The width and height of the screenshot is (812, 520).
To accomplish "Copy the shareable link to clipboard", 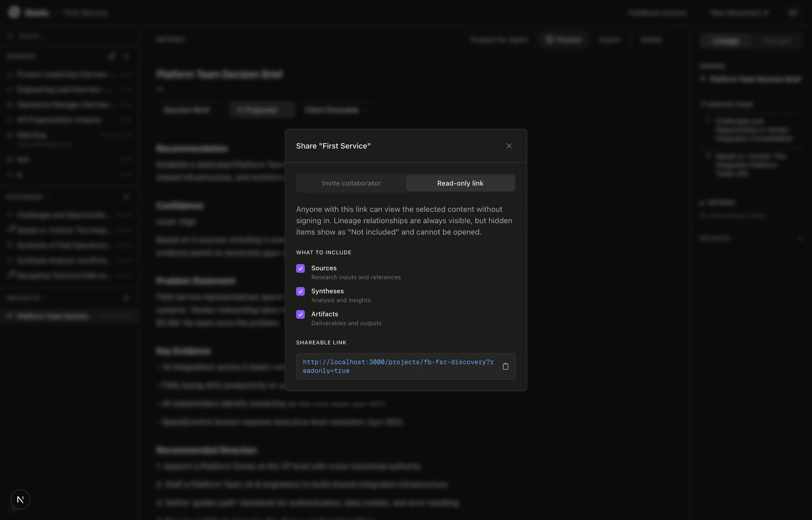I will (x=505, y=366).
